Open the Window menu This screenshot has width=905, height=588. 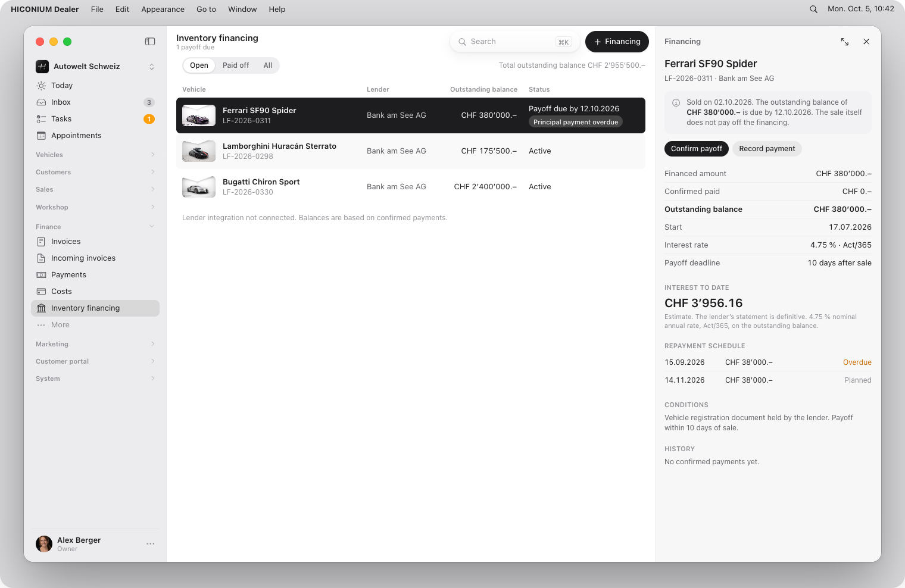(242, 9)
